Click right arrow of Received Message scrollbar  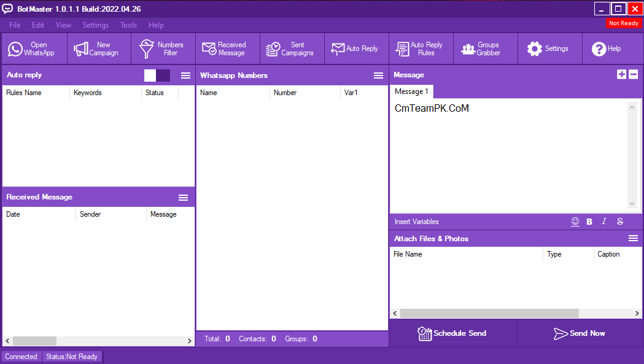(189, 341)
